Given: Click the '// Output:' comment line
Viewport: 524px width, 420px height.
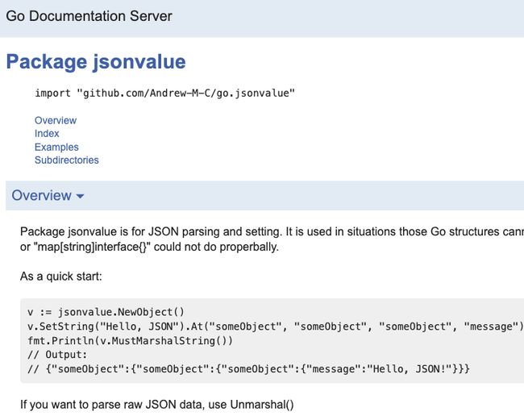Looking at the screenshot, I should coord(57,355).
